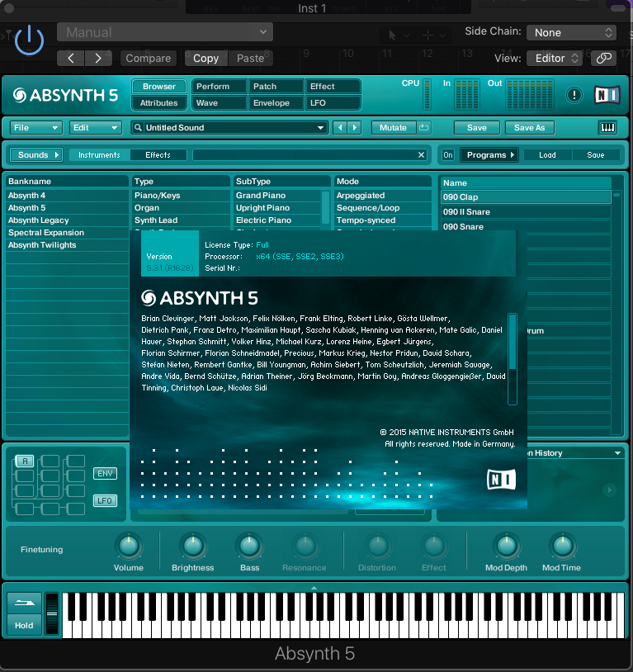Open the ENV page from overview
Viewport: 633px width, 672px height.
point(105,474)
